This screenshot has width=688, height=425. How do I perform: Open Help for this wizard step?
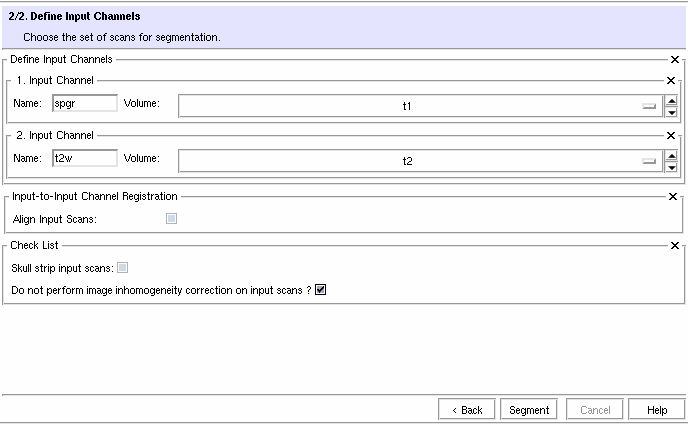[657, 410]
